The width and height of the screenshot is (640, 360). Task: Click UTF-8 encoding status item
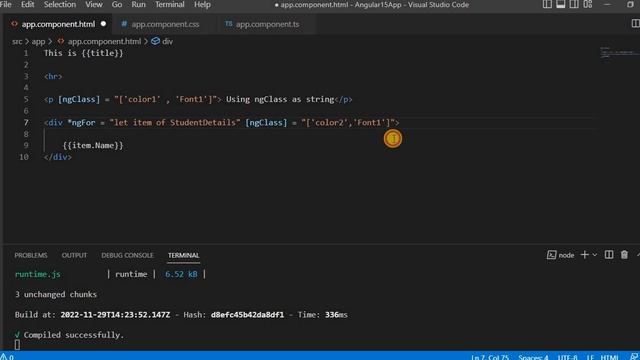pyautogui.click(x=567, y=357)
